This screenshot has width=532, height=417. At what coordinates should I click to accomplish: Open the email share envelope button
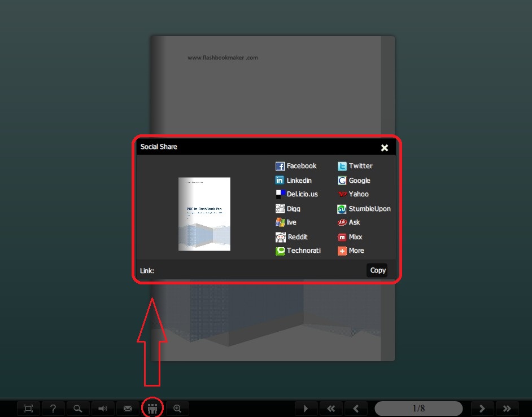click(128, 409)
